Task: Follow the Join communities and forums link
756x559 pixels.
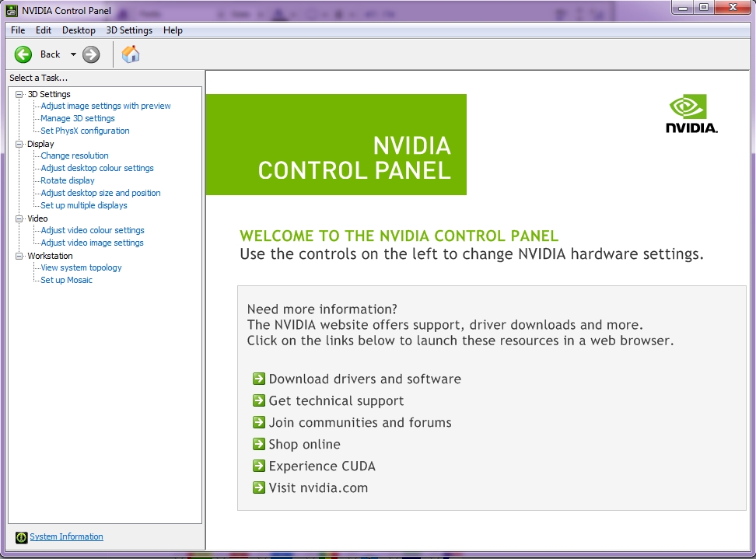Action: (360, 423)
